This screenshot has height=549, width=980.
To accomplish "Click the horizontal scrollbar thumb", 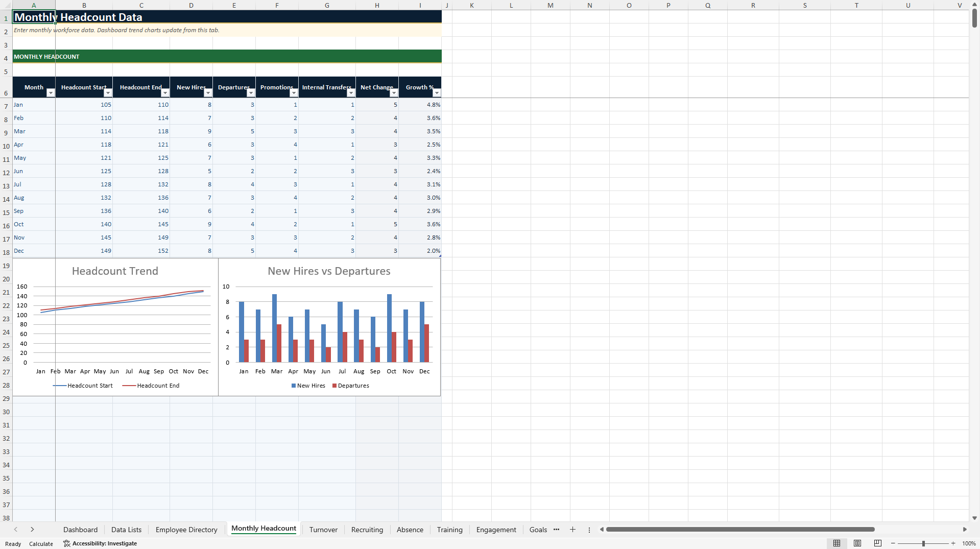I will [740, 530].
